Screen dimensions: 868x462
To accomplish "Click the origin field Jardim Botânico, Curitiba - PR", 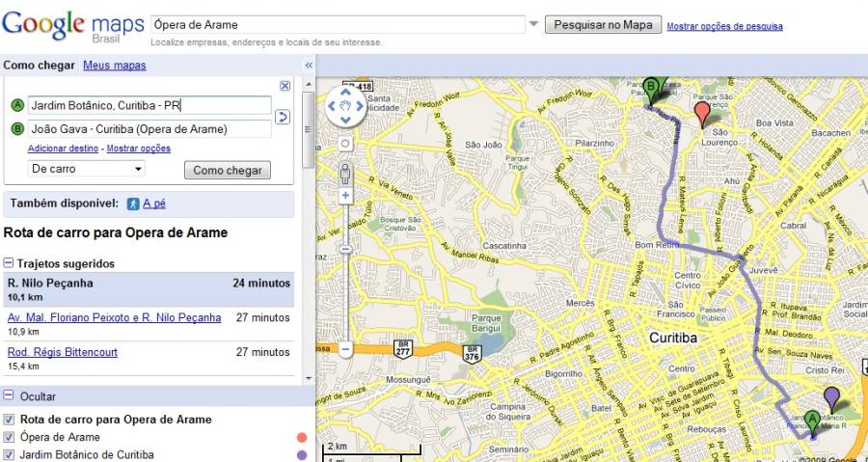I will pyautogui.click(x=149, y=105).
